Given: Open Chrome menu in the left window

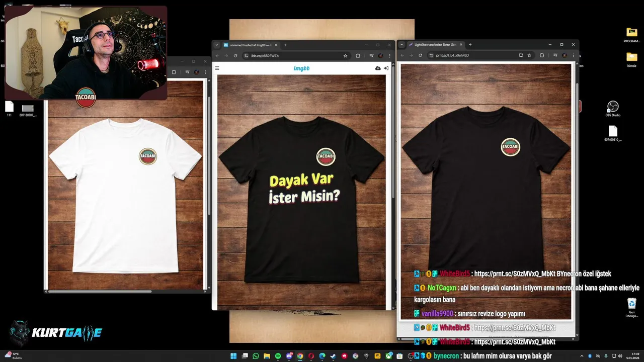Looking at the screenshot, I should tap(205, 72).
